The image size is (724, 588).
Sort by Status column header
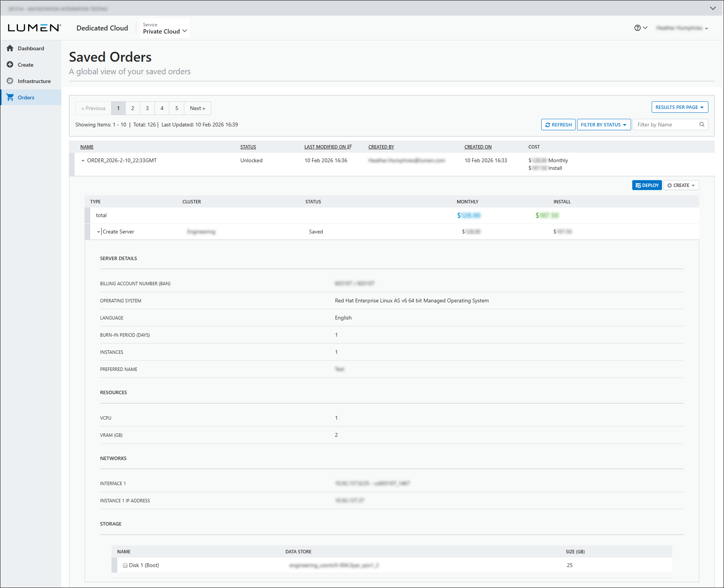248,147
